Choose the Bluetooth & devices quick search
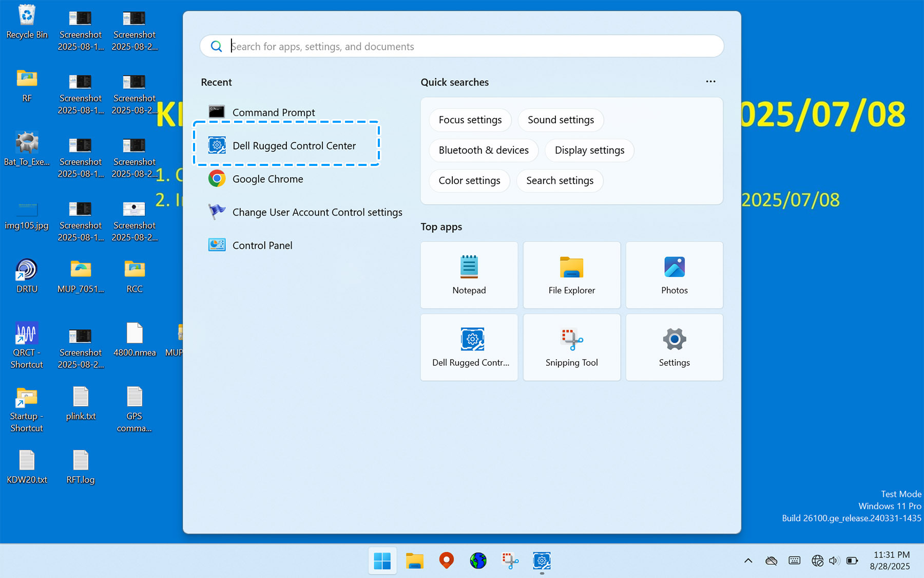The width and height of the screenshot is (924, 578). [x=484, y=150]
